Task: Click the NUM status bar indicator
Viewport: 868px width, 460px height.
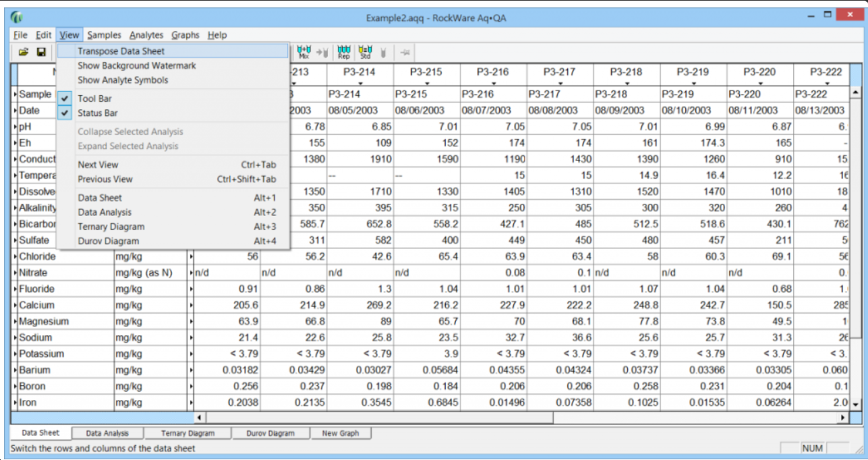Action: [812, 449]
